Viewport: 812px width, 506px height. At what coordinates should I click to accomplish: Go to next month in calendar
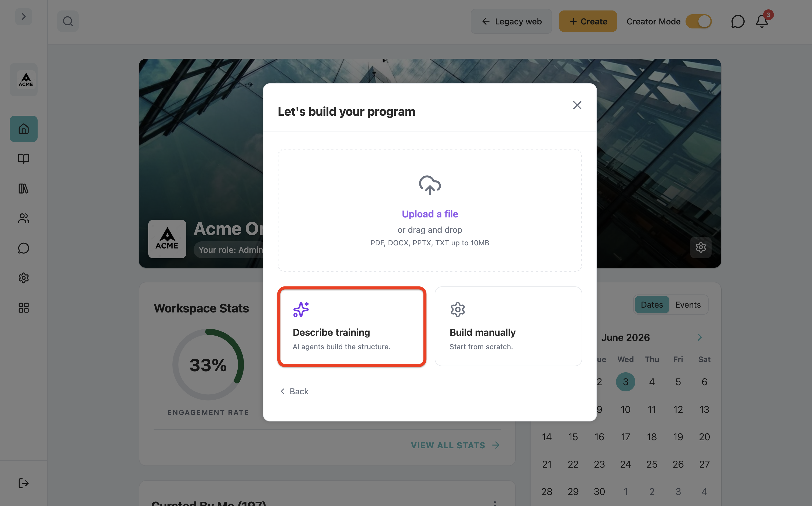699,337
